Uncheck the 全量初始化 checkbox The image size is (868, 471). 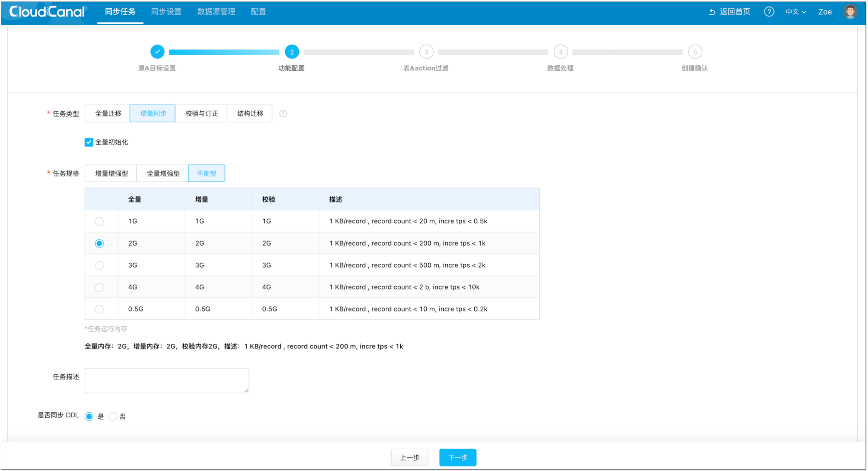tap(89, 142)
